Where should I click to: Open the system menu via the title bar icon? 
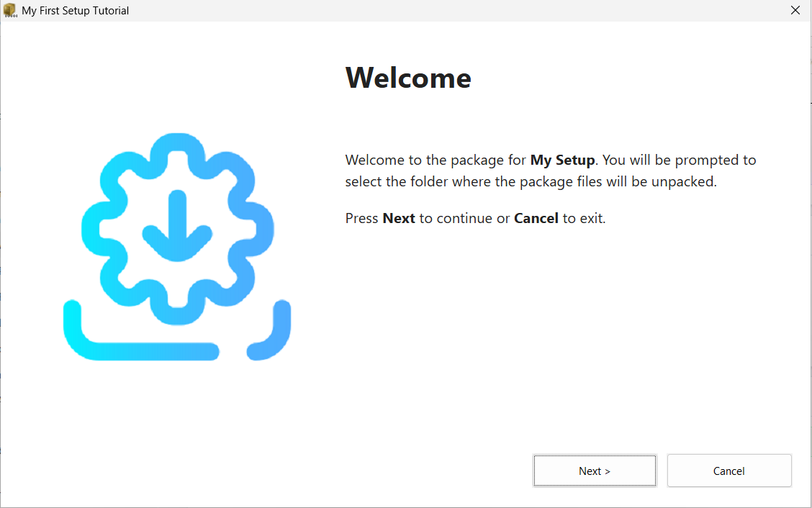[10, 10]
